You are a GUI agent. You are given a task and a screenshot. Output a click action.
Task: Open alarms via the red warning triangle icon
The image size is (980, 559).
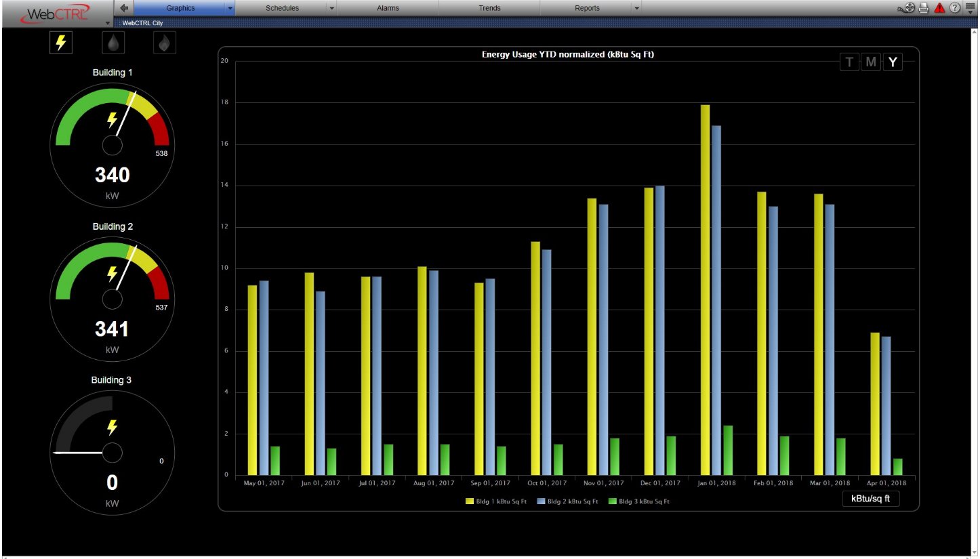(939, 7)
